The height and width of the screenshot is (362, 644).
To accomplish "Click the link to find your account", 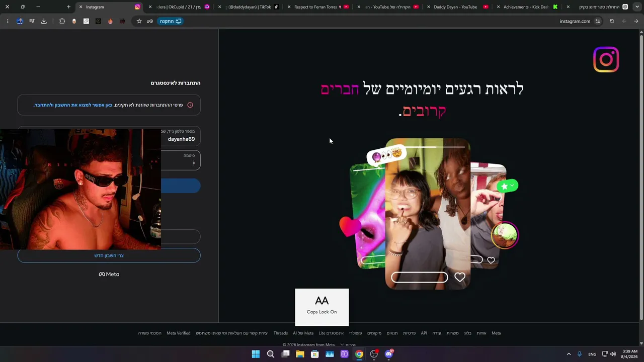I will point(73,105).
